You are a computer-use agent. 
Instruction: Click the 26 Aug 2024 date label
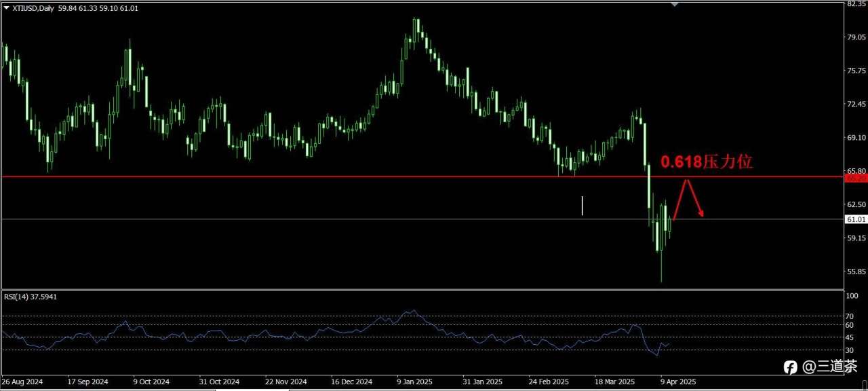(22, 382)
